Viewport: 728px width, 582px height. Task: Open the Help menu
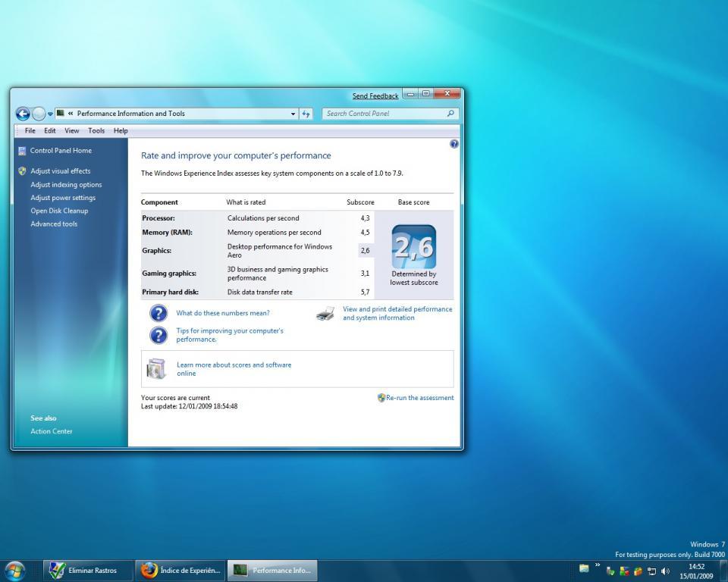click(x=121, y=131)
